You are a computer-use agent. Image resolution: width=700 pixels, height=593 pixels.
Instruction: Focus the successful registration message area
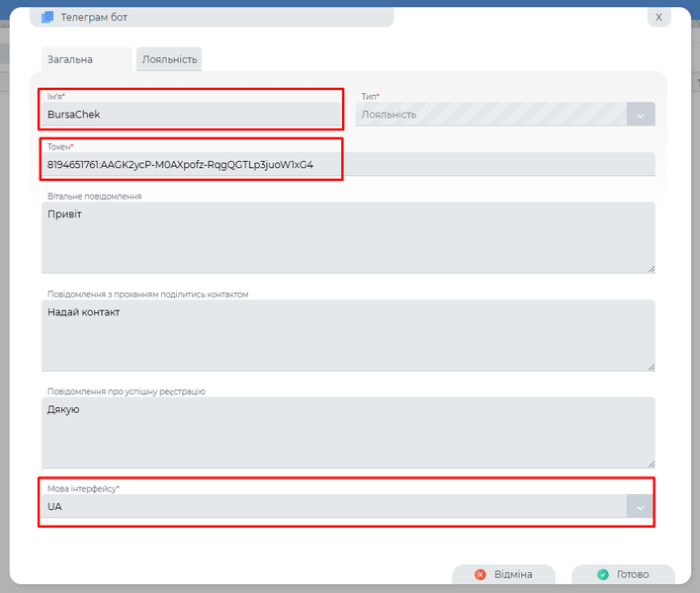pyautogui.click(x=347, y=432)
